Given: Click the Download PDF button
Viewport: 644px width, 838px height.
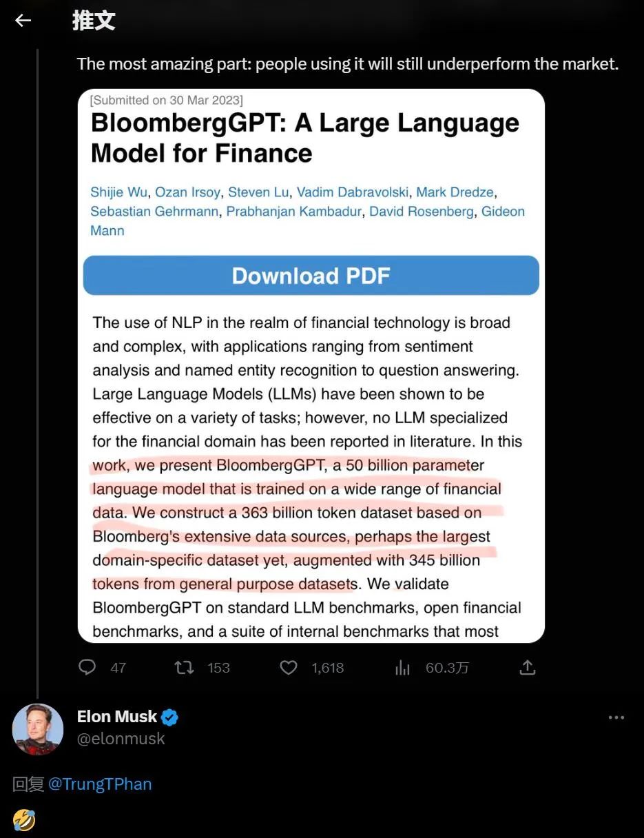Looking at the screenshot, I should (311, 276).
